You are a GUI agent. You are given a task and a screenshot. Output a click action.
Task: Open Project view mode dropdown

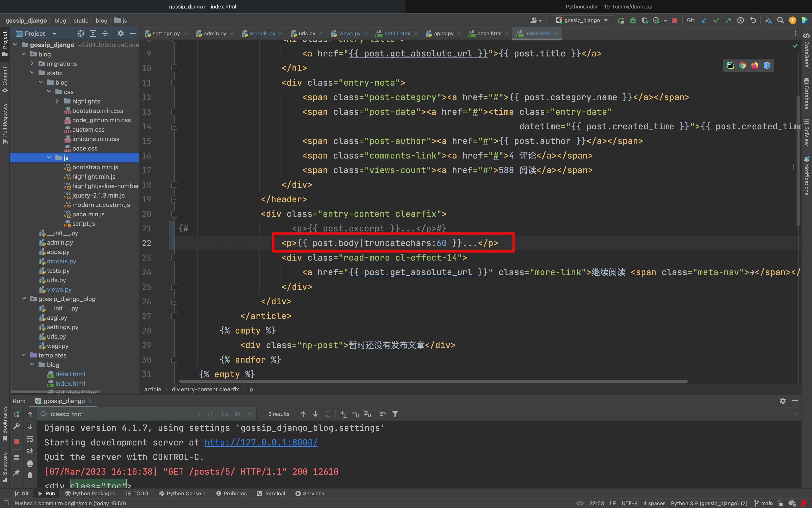tap(54, 34)
